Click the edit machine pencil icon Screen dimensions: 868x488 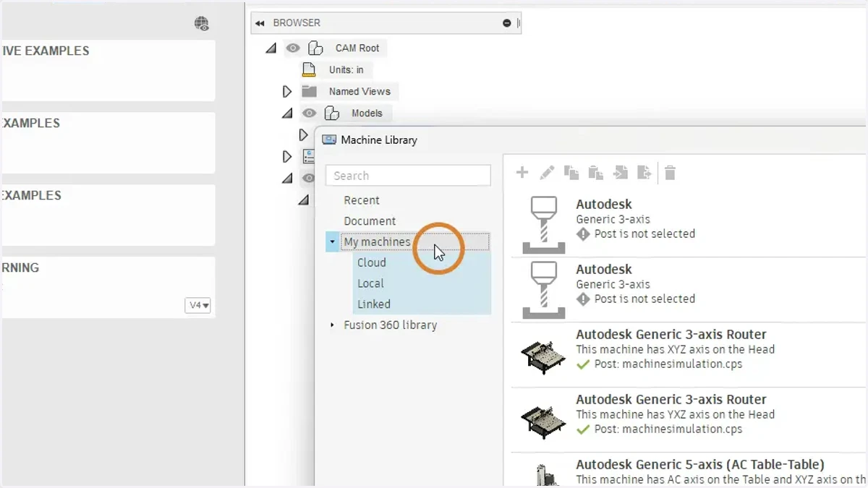(547, 173)
